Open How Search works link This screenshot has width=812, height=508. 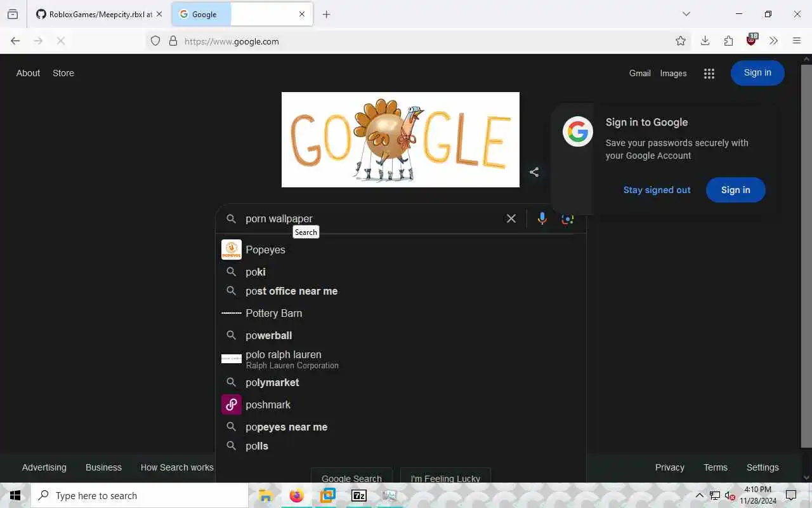click(177, 467)
